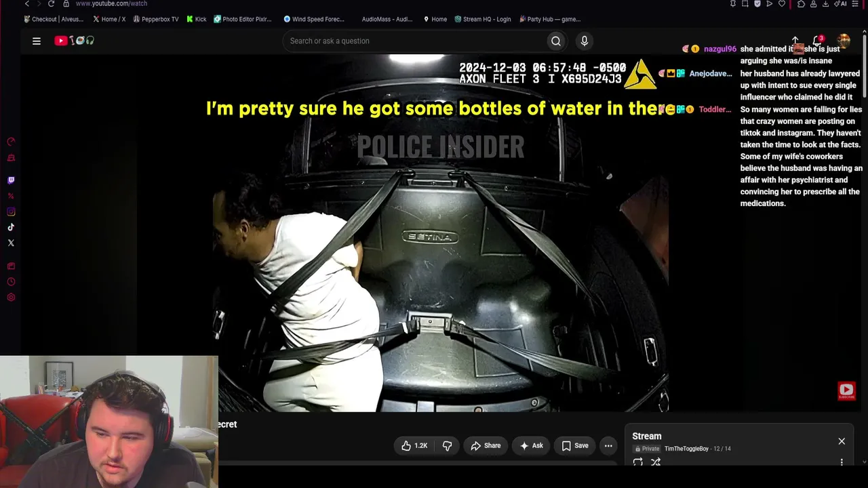Go back with browser back arrow
Image resolution: width=868 pixels, height=488 pixels.
27,3
